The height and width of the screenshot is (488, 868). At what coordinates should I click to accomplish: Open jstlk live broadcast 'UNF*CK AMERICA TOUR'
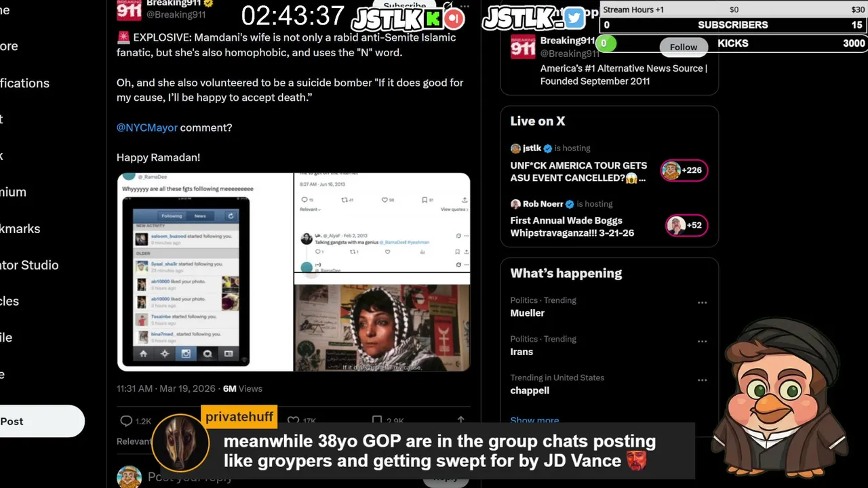[578, 171]
